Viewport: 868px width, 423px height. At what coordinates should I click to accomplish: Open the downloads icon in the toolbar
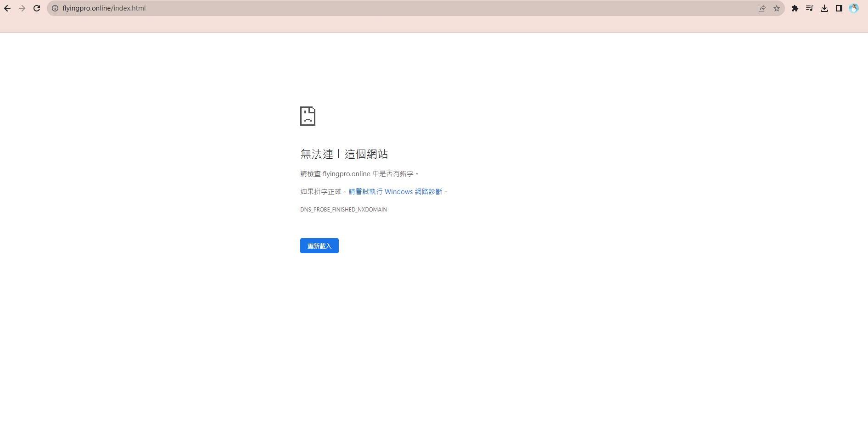pyautogui.click(x=825, y=8)
